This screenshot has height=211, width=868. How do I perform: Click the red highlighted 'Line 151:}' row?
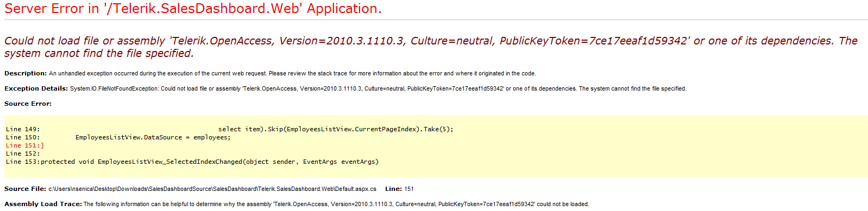pos(25,145)
